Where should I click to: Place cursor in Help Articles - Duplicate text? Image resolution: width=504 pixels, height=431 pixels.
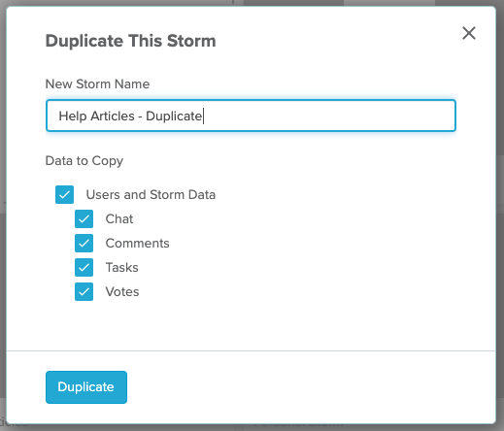130,116
